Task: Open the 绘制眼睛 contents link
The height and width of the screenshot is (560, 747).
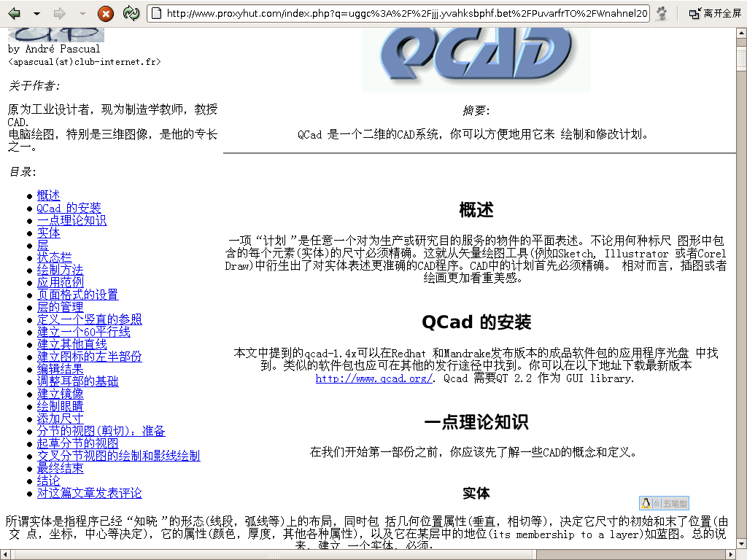Action: [x=60, y=405]
